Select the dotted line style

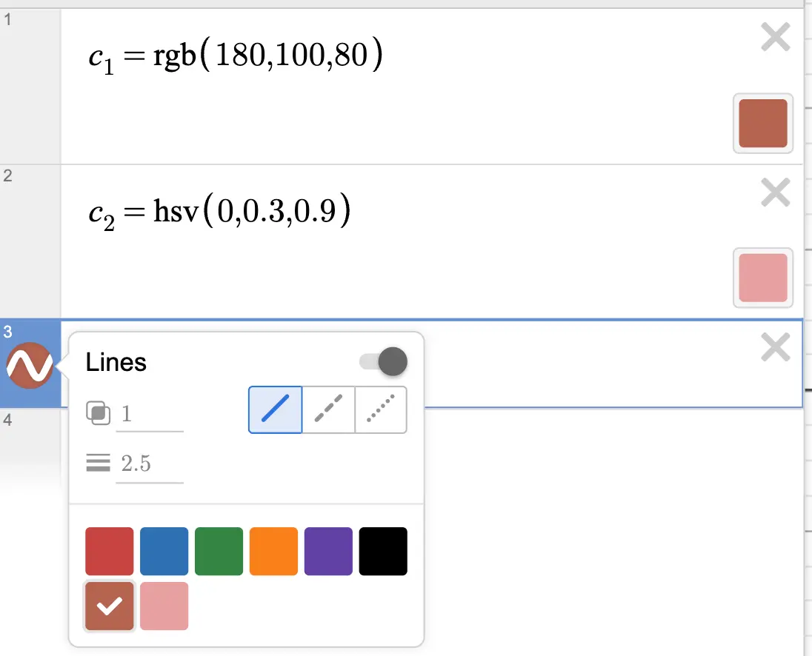click(381, 409)
